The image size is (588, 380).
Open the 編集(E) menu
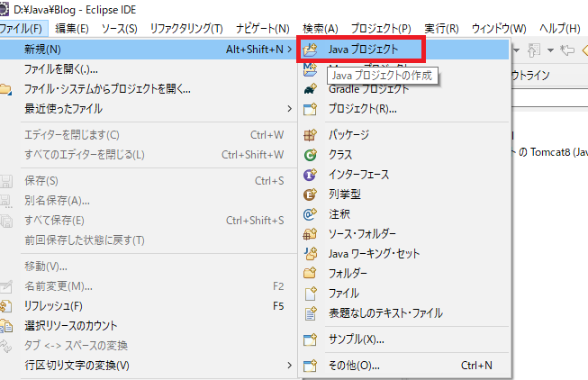72,29
